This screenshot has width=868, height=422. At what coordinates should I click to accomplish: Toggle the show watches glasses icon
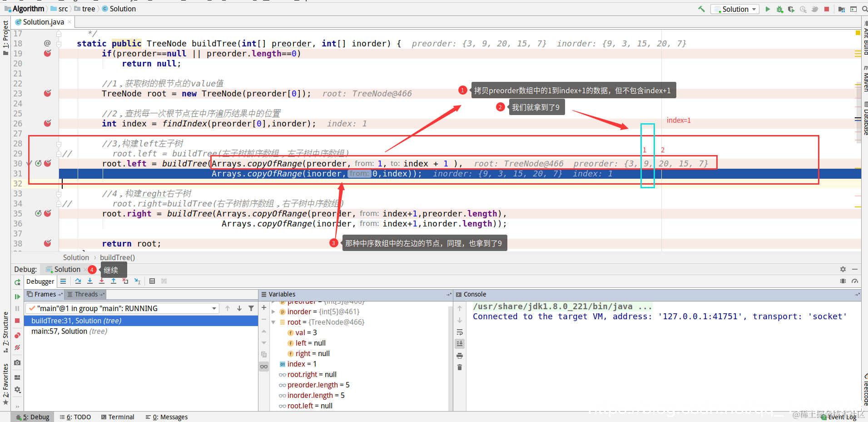tap(264, 367)
